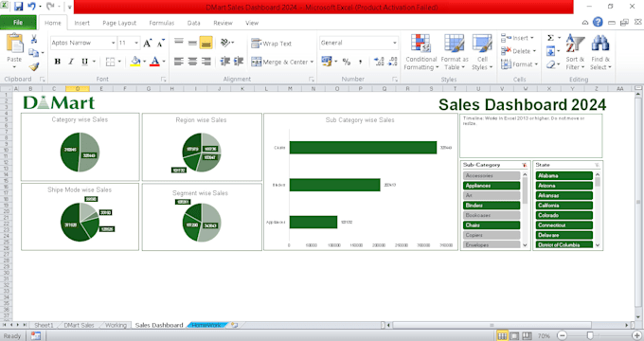Open Format as Table icon
The image size is (644, 341).
(455, 44)
